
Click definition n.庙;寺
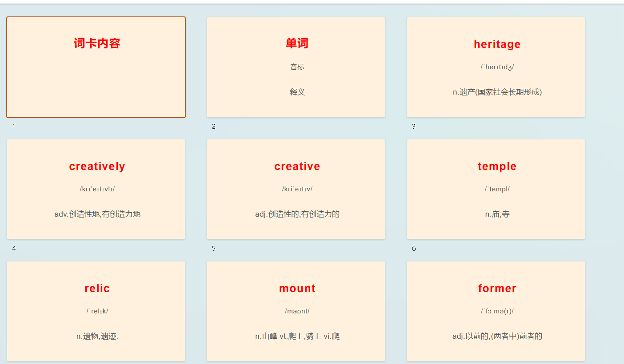pyautogui.click(x=497, y=214)
